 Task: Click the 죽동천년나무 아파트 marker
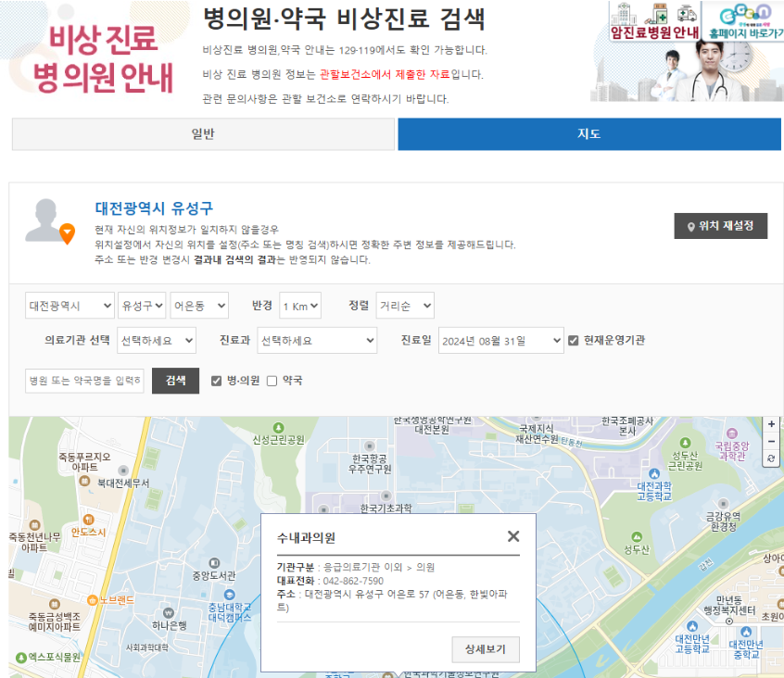[34, 524]
